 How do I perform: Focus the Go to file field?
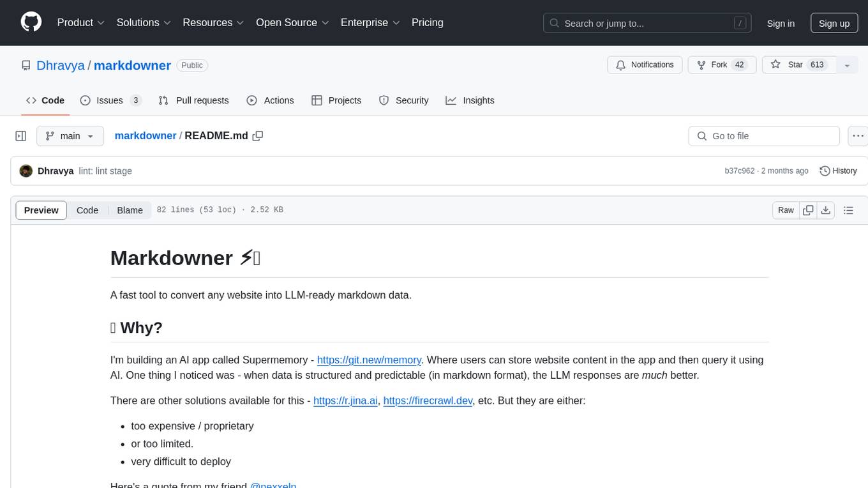click(x=764, y=136)
